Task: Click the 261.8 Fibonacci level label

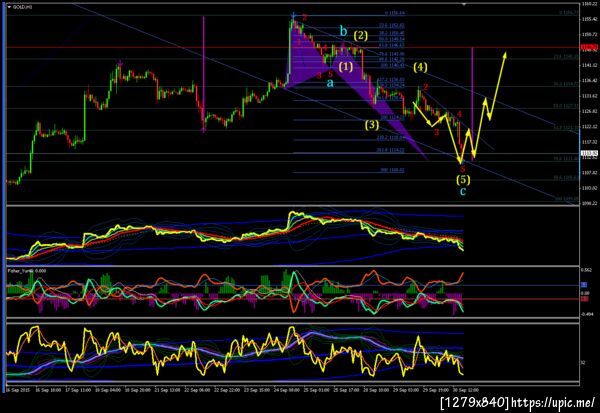Action: (390, 150)
